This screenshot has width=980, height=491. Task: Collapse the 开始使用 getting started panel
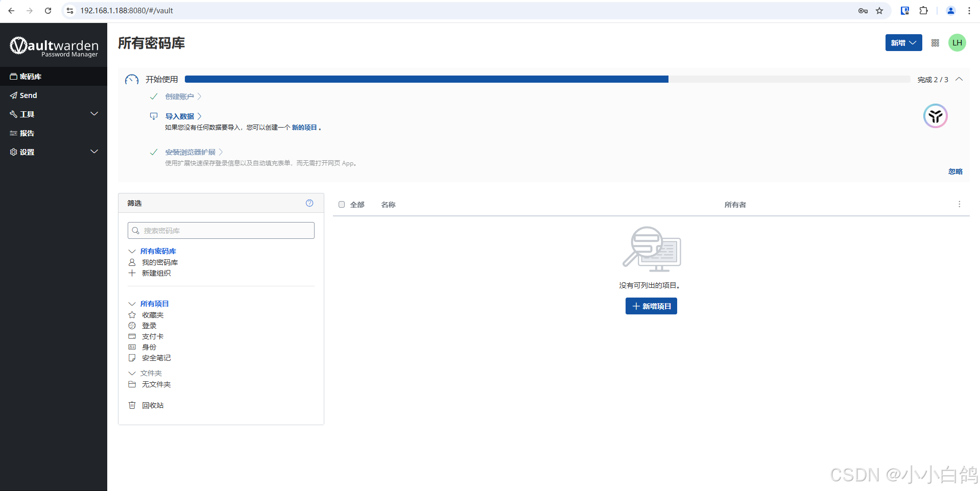coord(959,79)
